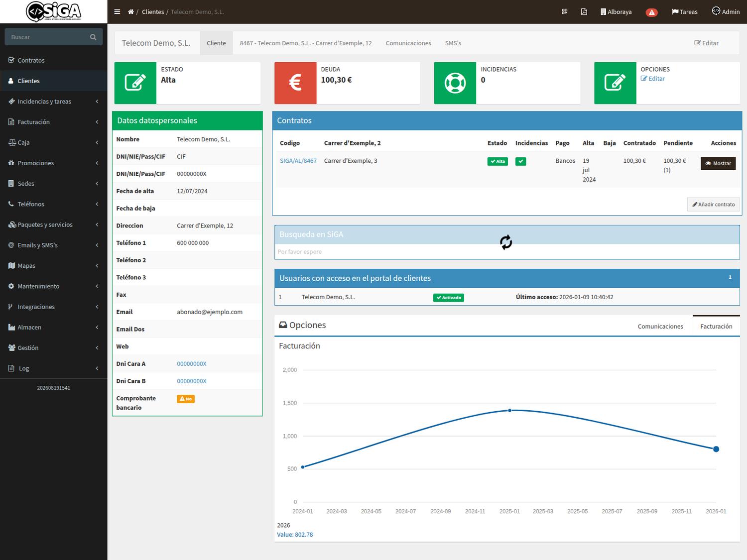Click the Mostrar button for the contract
The image size is (747, 560).
click(x=718, y=163)
